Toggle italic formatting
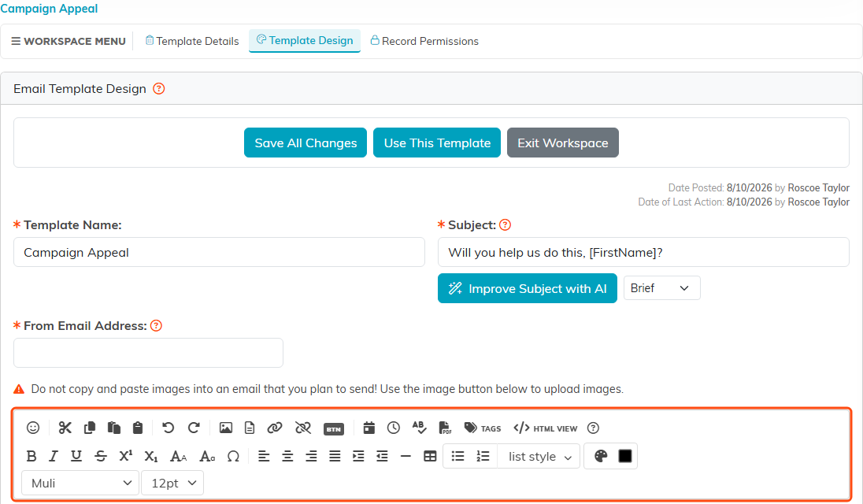This screenshot has width=863, height=504. coord(54,456)
